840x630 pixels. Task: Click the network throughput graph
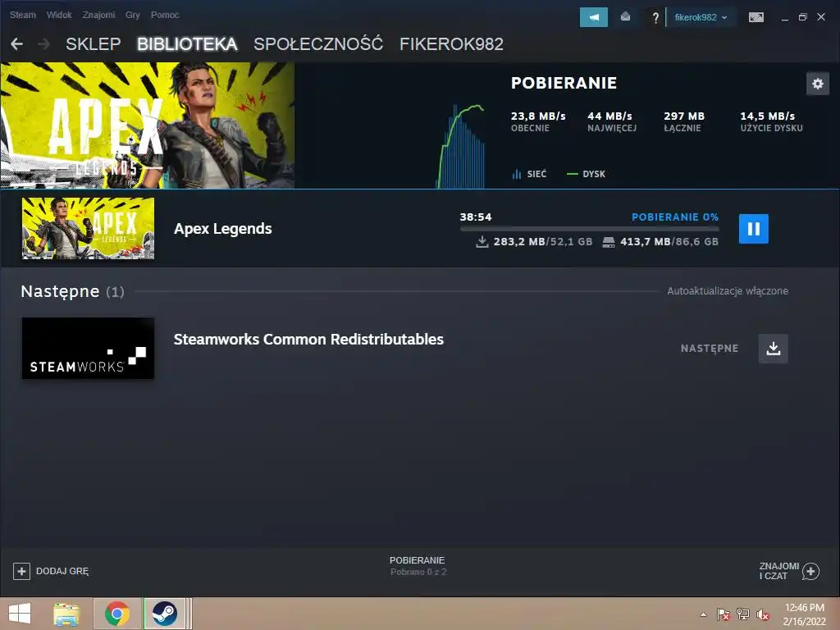461,146
